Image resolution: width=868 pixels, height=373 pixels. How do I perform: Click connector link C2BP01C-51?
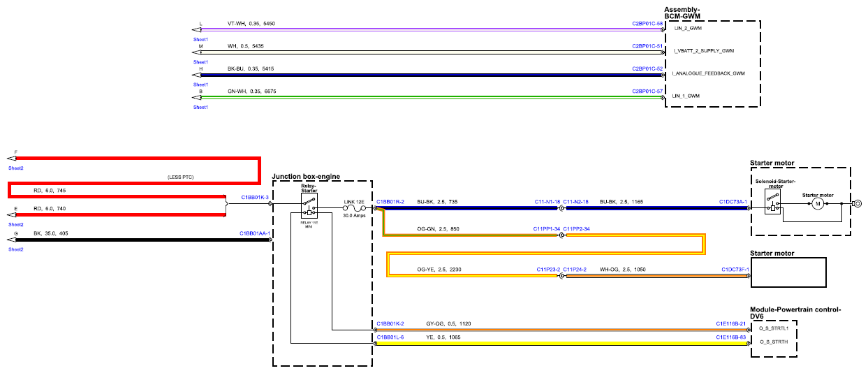[647, 46]
